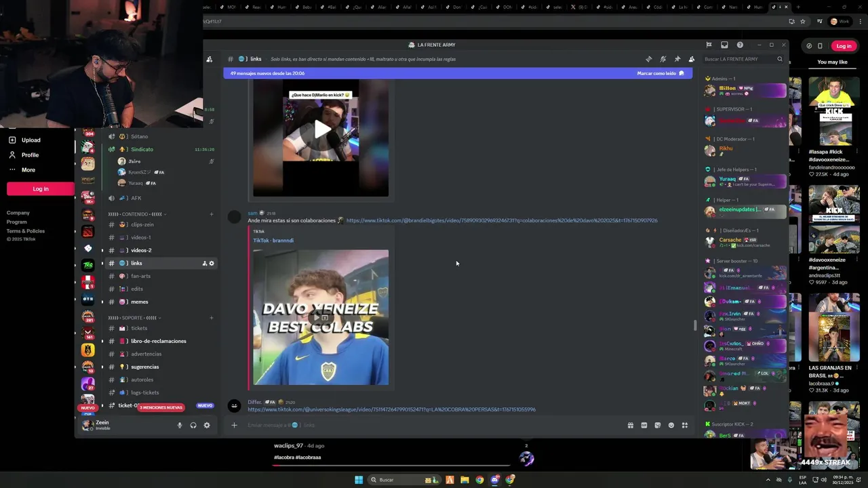
Task: Open the 49 mensajes nuevos banner
Action: point(458,73)
